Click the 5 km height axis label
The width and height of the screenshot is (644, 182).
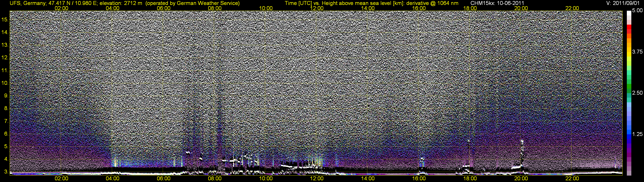pos(6,146)
